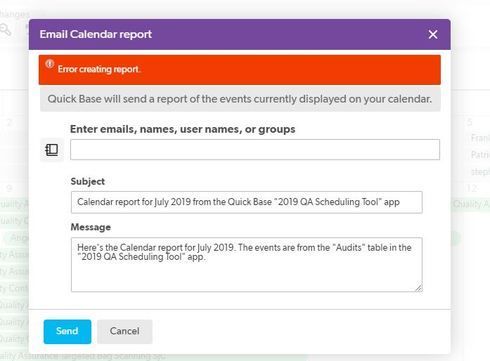Close the Email Calendar report dialog
The height and width of the screenshot is (361, 490).
point(433,34)
